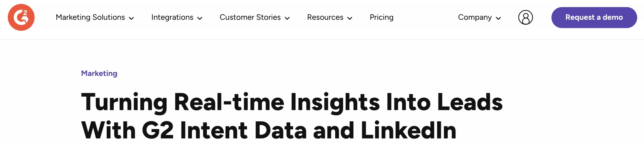644x145 pixels.
Task: Select the Customer Stories menu label
Action: coord(250,17)
